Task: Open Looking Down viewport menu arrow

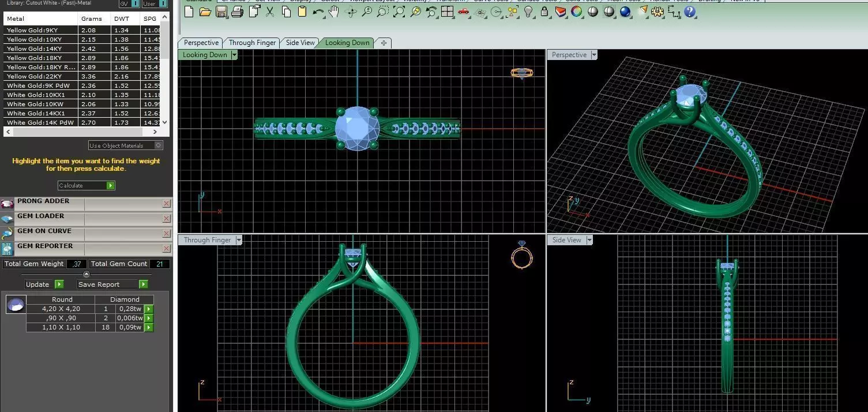Action: coord(234,55)
